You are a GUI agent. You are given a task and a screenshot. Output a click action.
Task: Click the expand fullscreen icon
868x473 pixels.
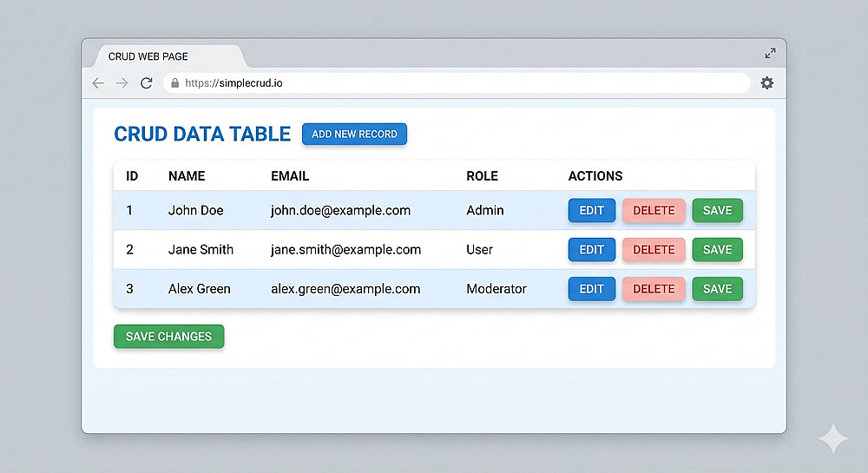tap(770, 54)
